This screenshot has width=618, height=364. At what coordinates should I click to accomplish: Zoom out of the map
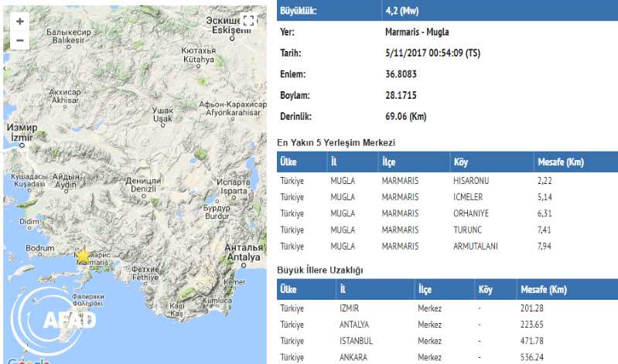19,41
